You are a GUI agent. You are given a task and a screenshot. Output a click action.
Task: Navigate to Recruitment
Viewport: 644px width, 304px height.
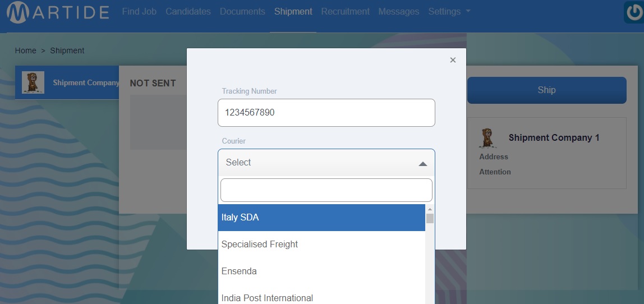click(x=346, y=12)
